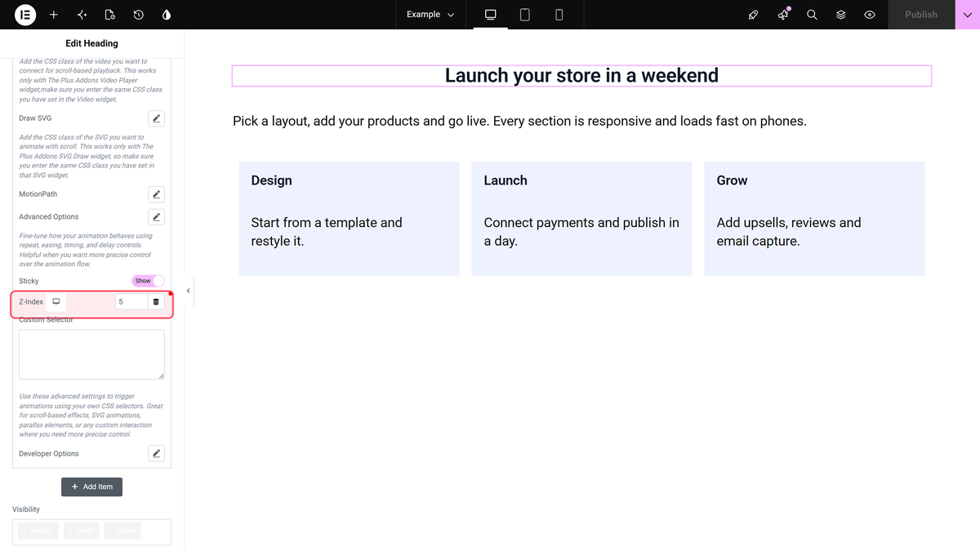Click the 'Pick a layout' paragraph text
The height and width of the screenshot is (551, 980).
click(x=519, y=121)
